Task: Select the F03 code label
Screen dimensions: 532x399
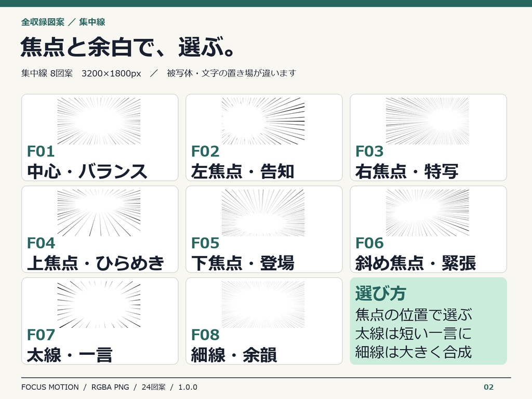Action: 369,151
